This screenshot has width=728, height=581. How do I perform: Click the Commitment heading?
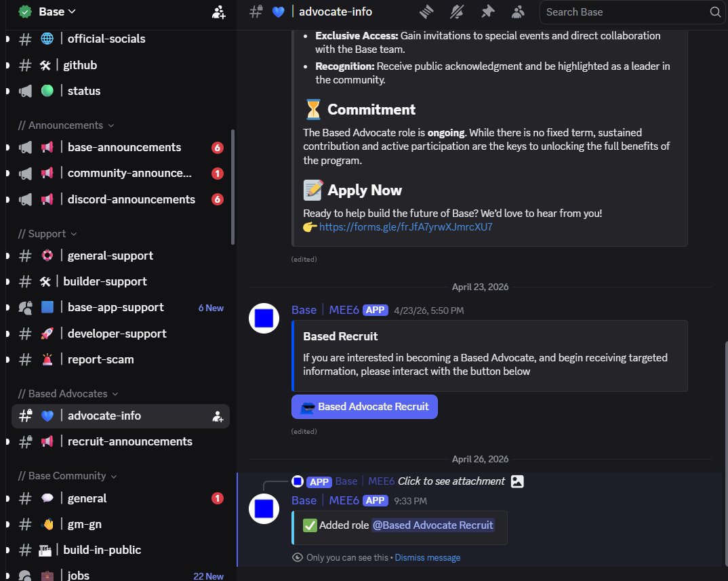pos(371,110)
